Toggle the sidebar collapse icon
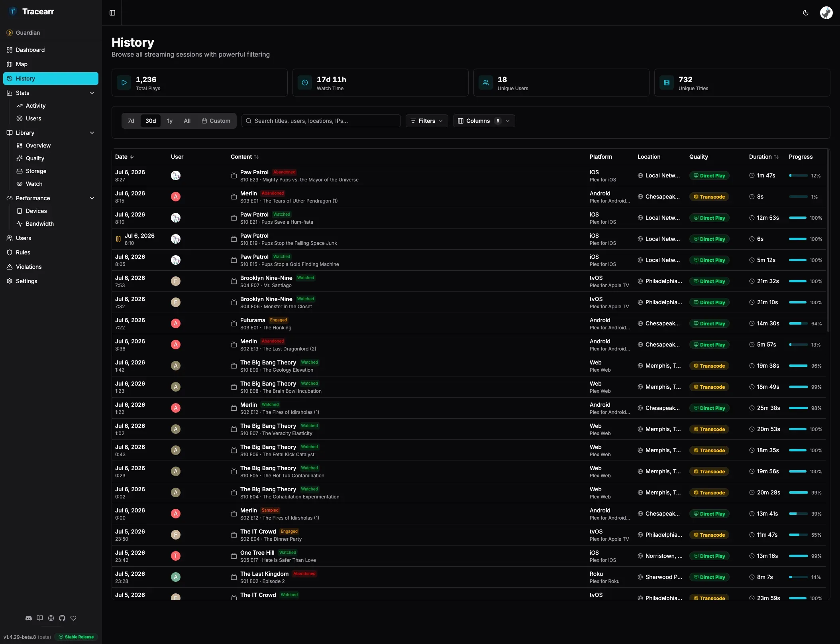Viewport: 840px width, 644px height. (x=112, y=13)
